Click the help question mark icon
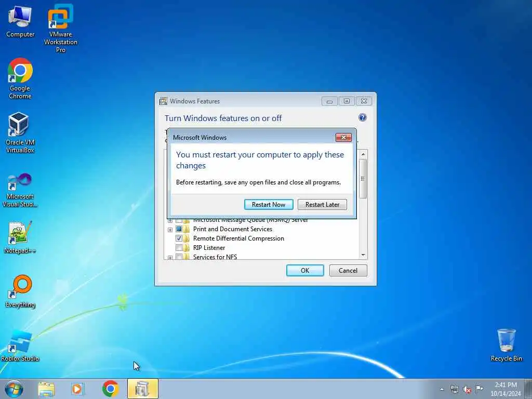Image resolution: width=532 pixels, height=399 pixels. click(362, 117)
